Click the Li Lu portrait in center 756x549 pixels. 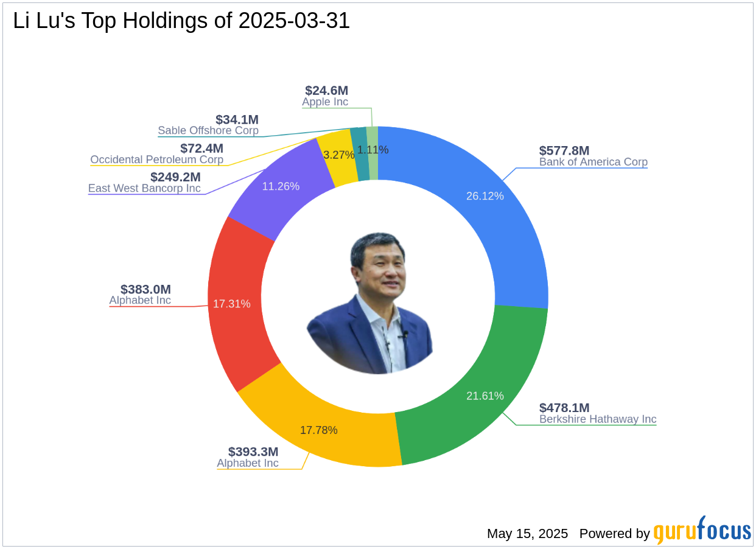coord(369,302)
